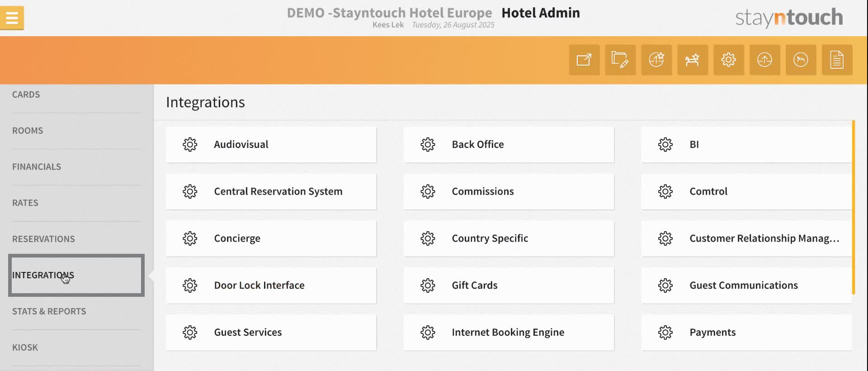The width and height of the screenshot is (868, 371).
Task: Click gear icon next to Central Reservation System
Action: (190, 191)
